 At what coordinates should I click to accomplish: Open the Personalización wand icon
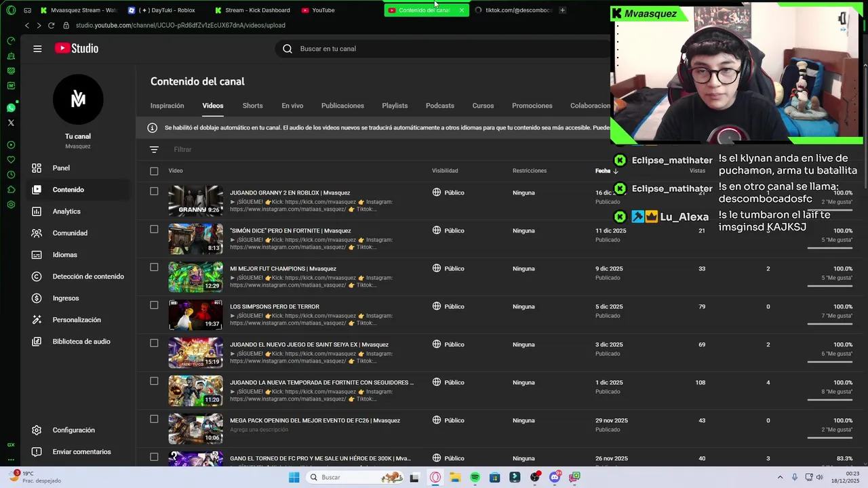pyautogui.click(x=37, y=320)
